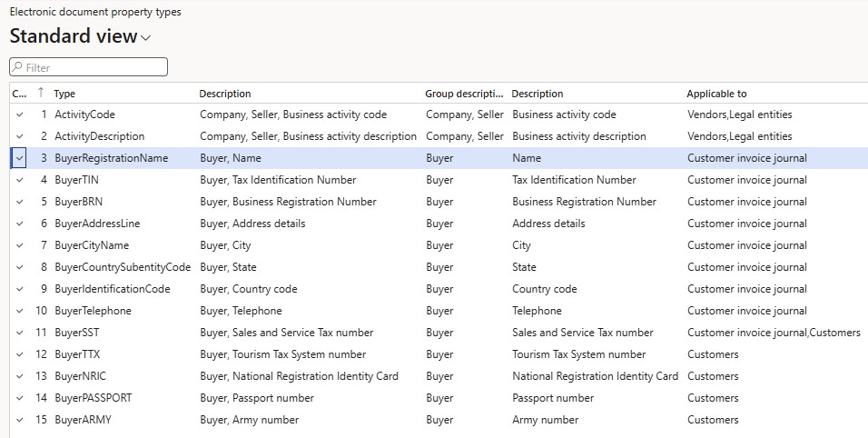Click 'Buyer, Passport number' description

(257, 398)
